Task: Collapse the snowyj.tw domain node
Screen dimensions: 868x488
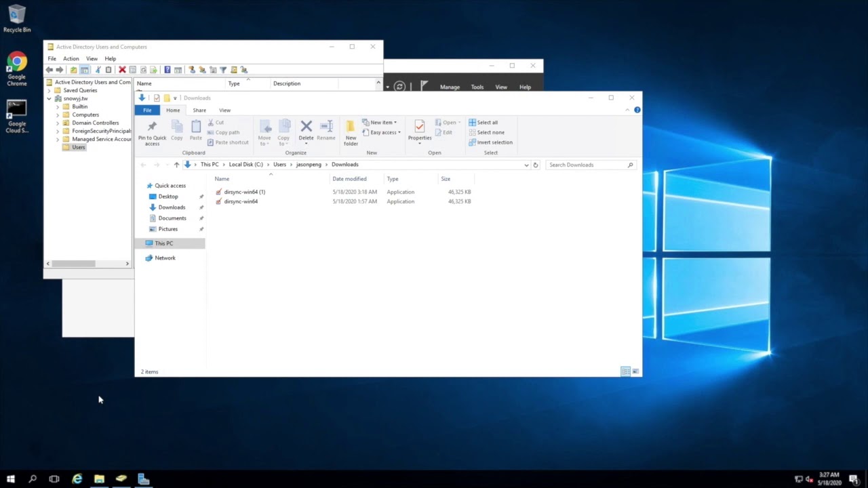Action: click(x=49, y=98)
